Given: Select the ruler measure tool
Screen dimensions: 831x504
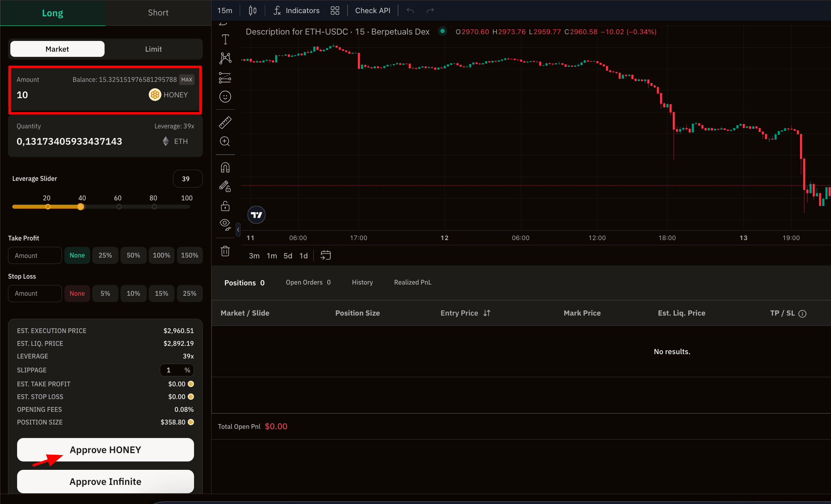Looking at the screenshot, I should coord(225,123).
